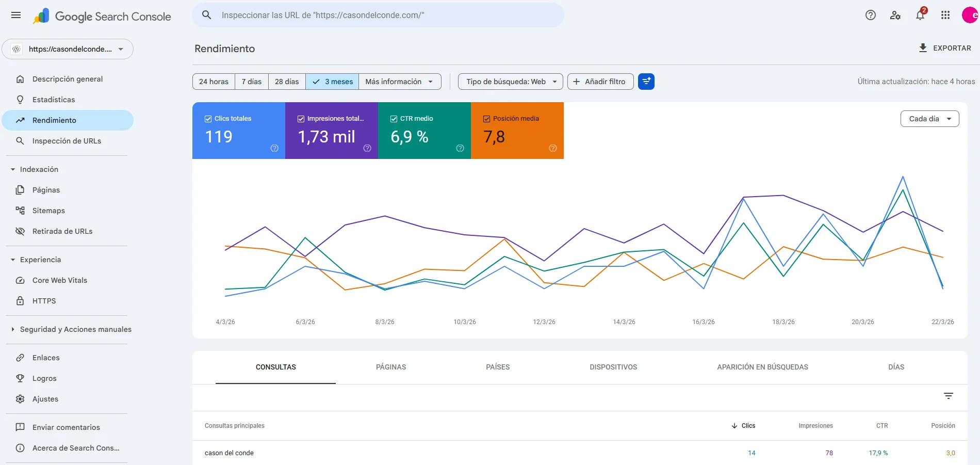Open the Cada día granularity dropdown
980x465 pixels.
[929, 119]
